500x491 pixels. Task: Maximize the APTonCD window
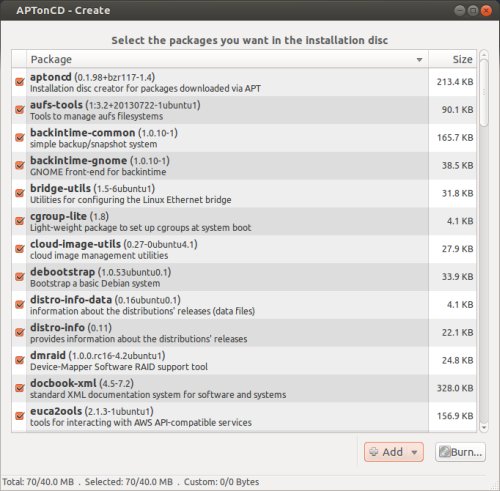tap(473, 11)
